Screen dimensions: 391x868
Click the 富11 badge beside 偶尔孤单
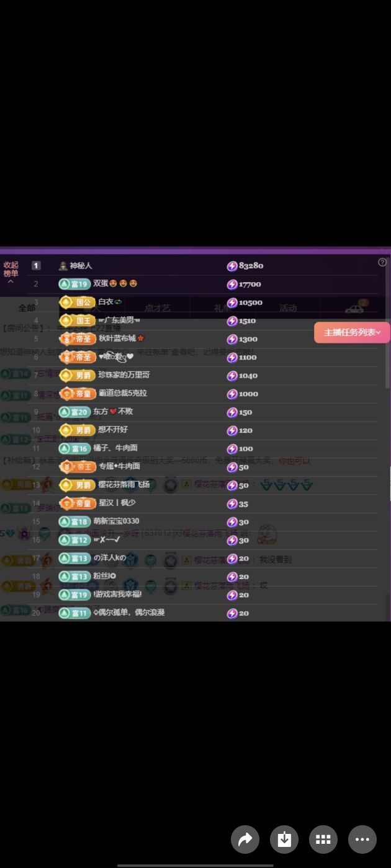pyautogui.click(x=74, y=613)
